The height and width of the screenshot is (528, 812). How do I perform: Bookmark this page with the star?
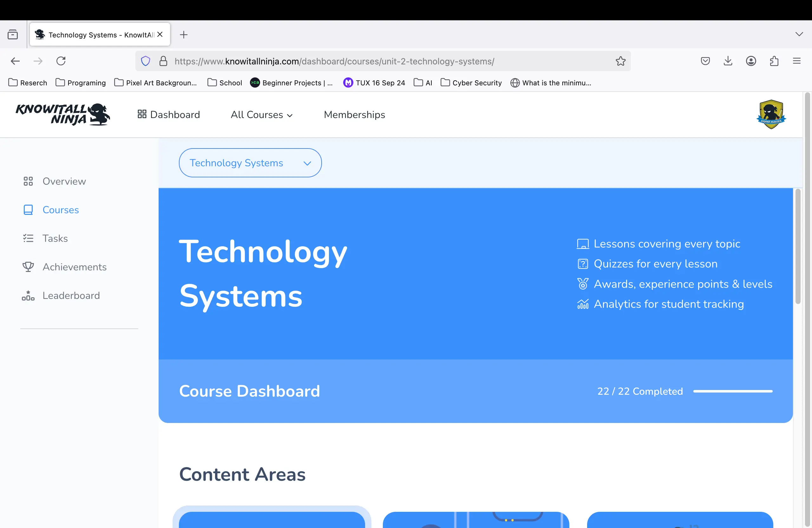pos(620,61)
